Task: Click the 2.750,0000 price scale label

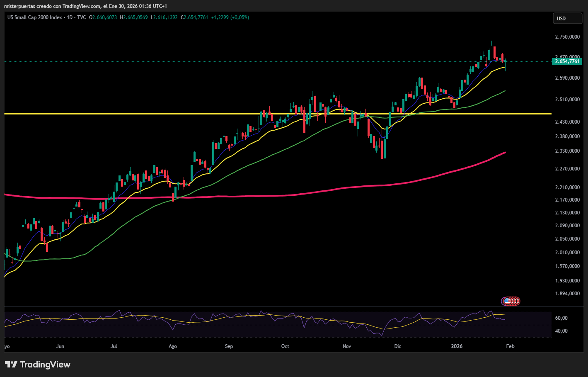Action: click(x=567, y=37)
